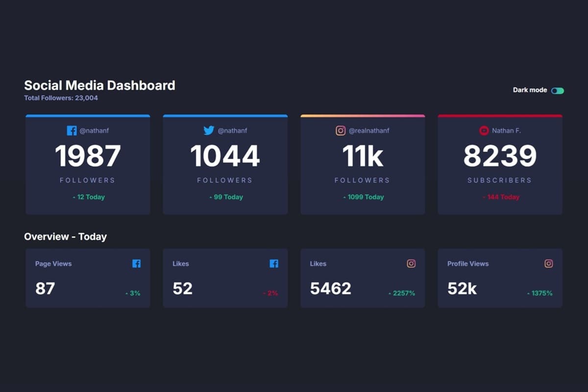Viewport: 588px width, 392px height.
Task: Click the Profile Views label
Action: (468, 264)
